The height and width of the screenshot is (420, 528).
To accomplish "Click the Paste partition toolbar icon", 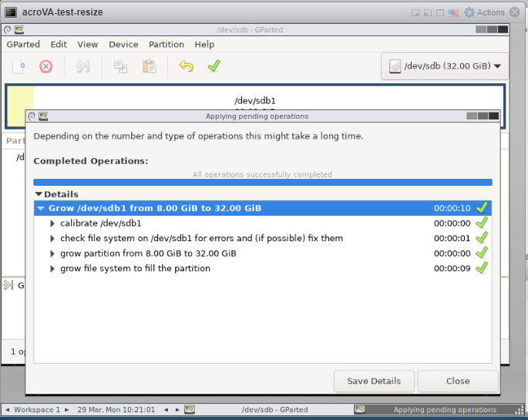I will click(149, 66).
